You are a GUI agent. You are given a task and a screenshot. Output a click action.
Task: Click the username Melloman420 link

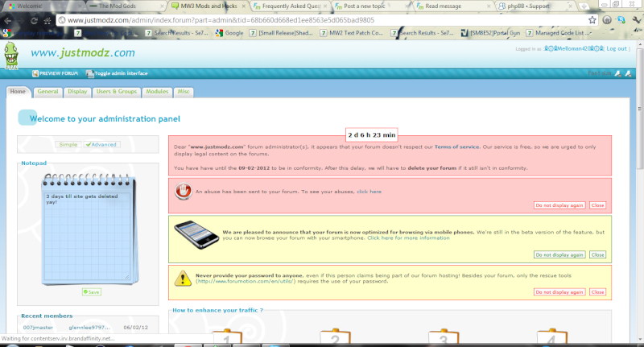point(574,48)
